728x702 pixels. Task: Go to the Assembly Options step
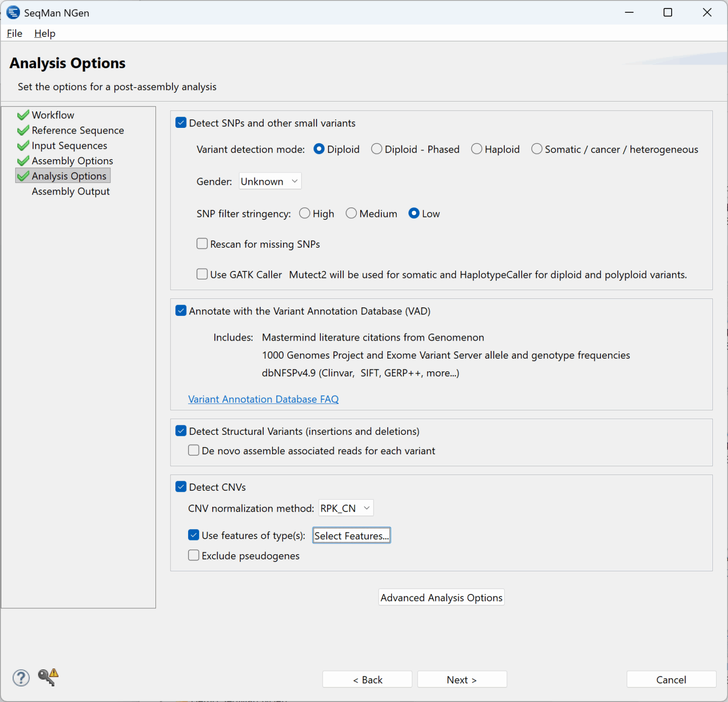(x=73, y=161)
